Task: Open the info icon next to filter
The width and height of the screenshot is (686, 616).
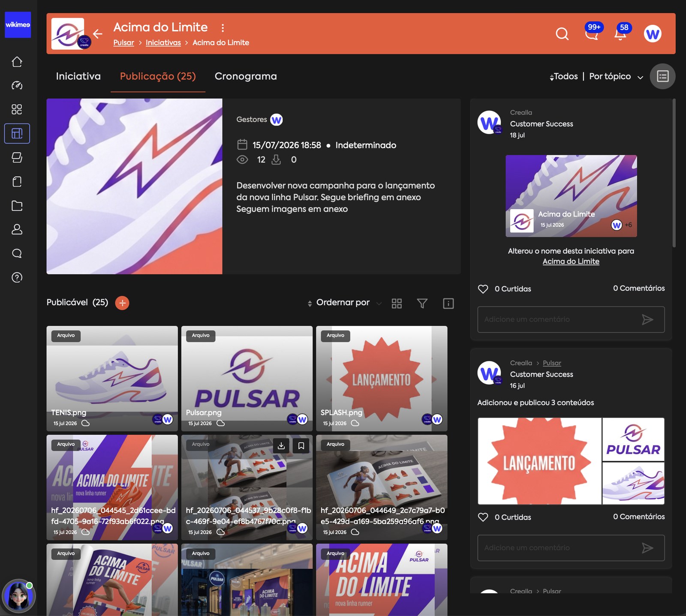Action: pyautogui.click(x=448, y=303)
